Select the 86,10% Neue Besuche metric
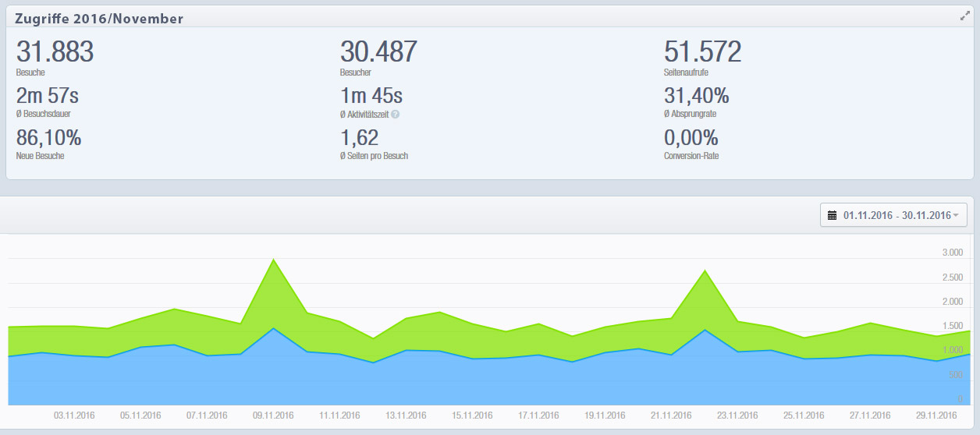 point(48,138)
